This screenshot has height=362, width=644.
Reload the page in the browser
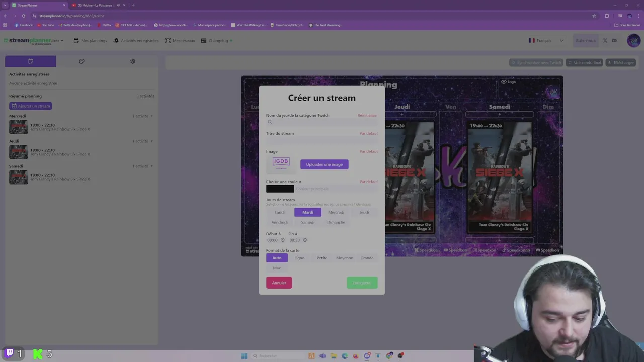click(x=23, y=16)
